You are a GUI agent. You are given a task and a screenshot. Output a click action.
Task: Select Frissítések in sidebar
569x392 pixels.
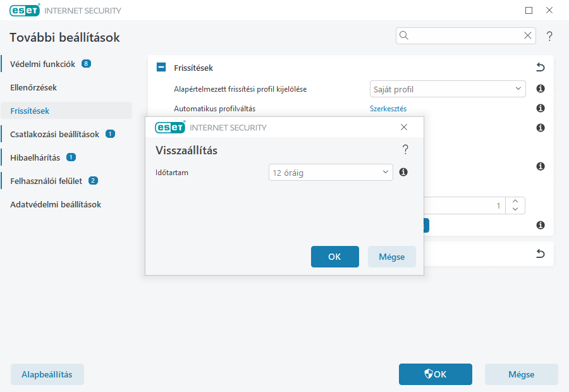point(66,111)
